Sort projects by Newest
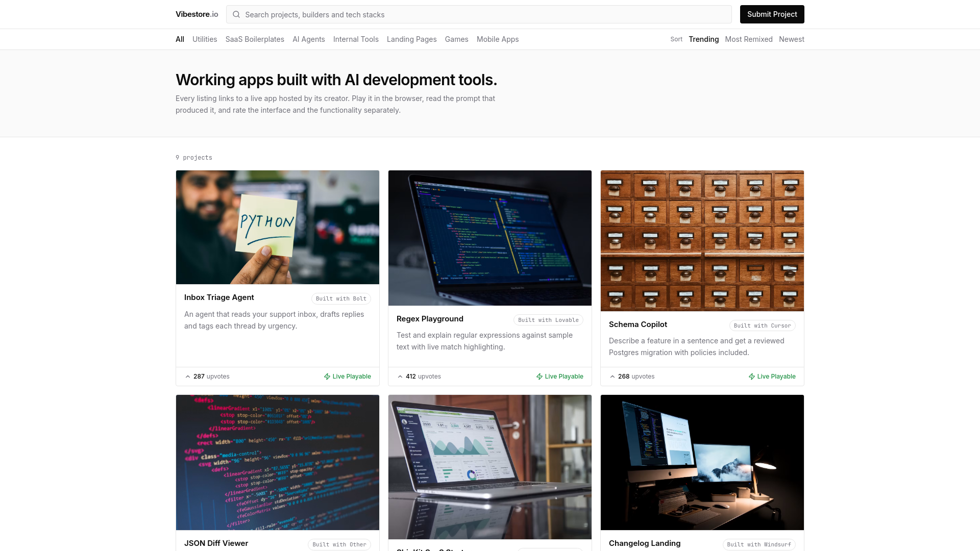Viewport: 980px width, 551px height. click(x=792, y=39)
